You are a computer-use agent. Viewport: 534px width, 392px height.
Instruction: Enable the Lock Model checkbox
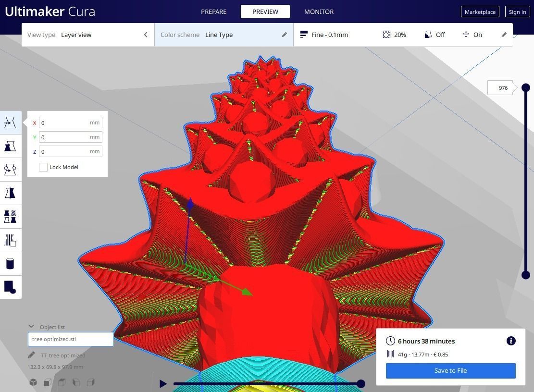pyautogui.click(x=43, y=167)
